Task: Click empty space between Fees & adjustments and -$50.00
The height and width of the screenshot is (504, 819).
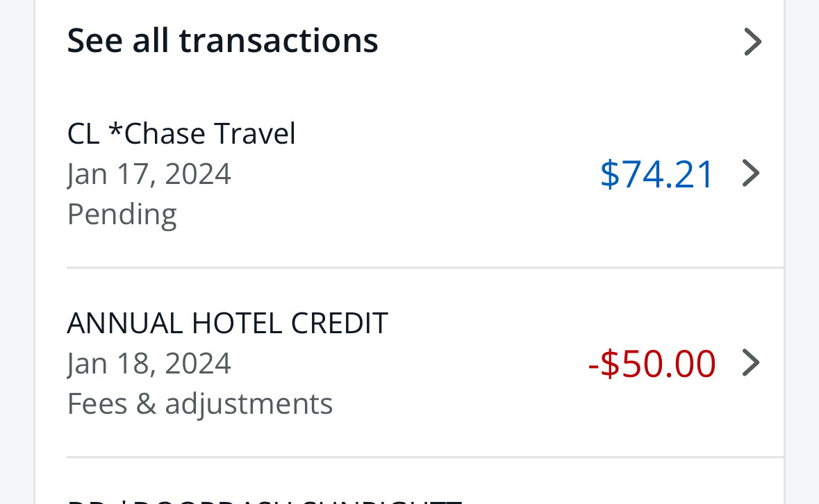Action: coord(458,403)
